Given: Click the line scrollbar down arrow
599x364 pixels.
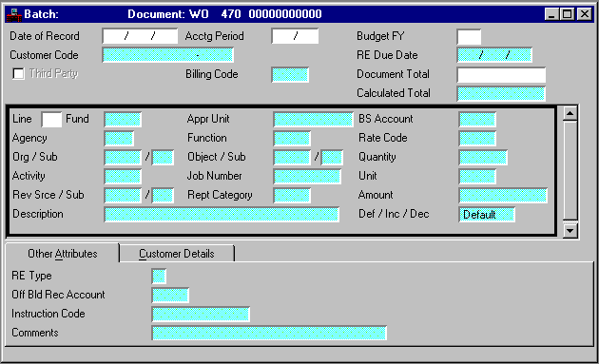Looking at the screenshot, I should pos(570,230).
